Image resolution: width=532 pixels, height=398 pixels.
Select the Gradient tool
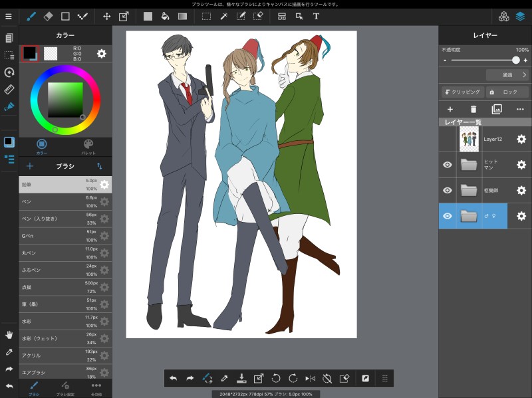[x=182, y=16]
